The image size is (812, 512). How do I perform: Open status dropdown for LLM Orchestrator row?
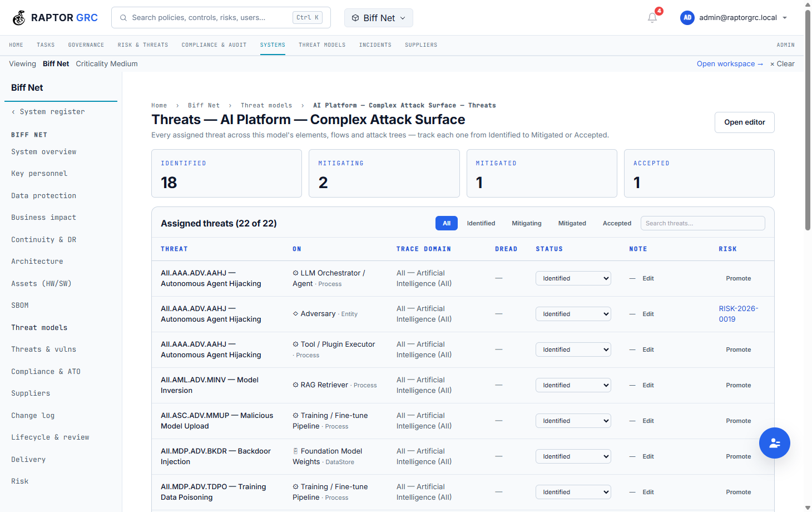point(573,278)
